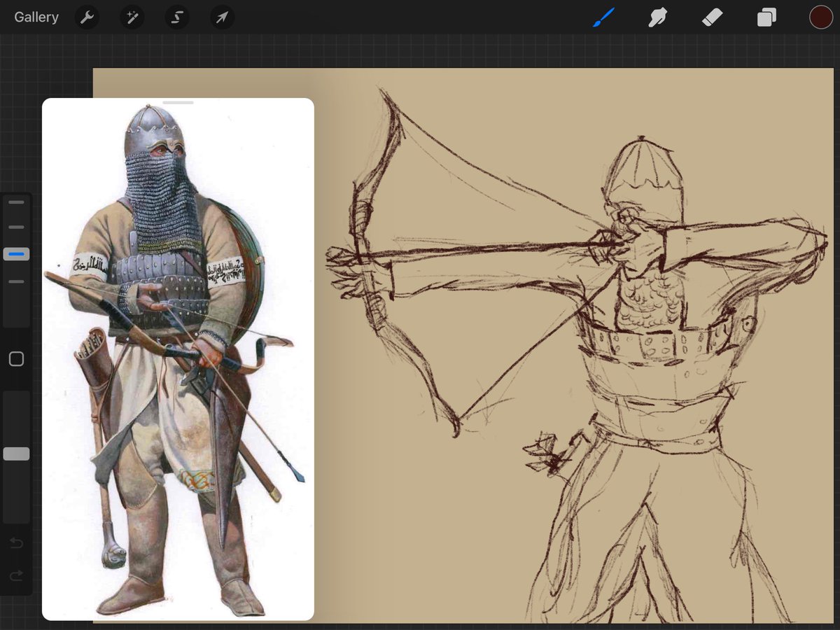Image resolution: width=840 pixels, height=630 pixels.
Task: Click the brush opacity slider handle
Action: [x=16, y=454]
